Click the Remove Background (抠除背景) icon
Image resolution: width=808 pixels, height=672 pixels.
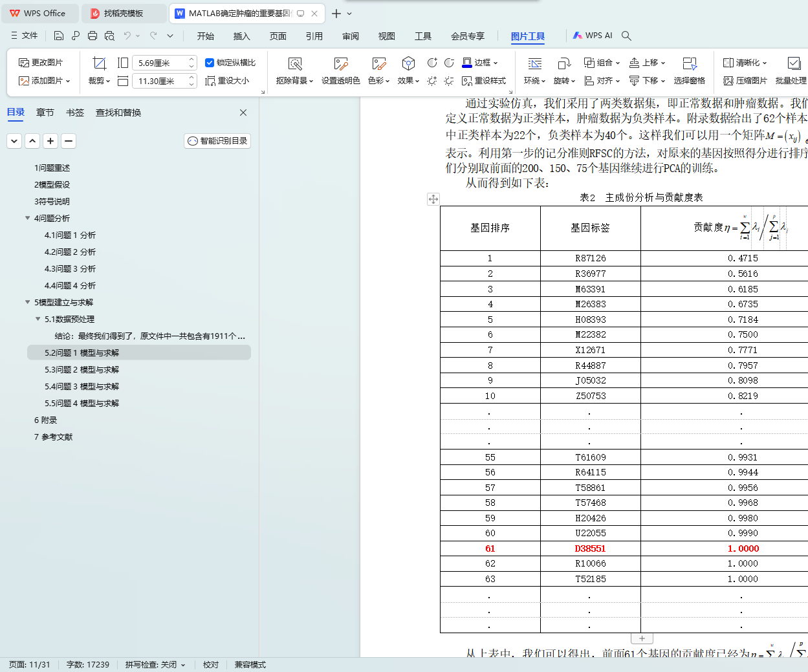[295, 63]
